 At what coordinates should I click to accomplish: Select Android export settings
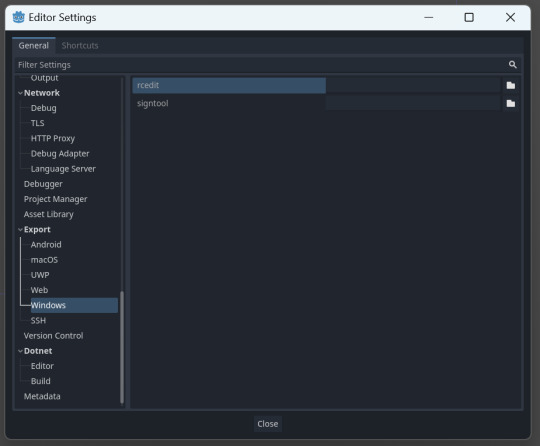(x=46, y=245)
